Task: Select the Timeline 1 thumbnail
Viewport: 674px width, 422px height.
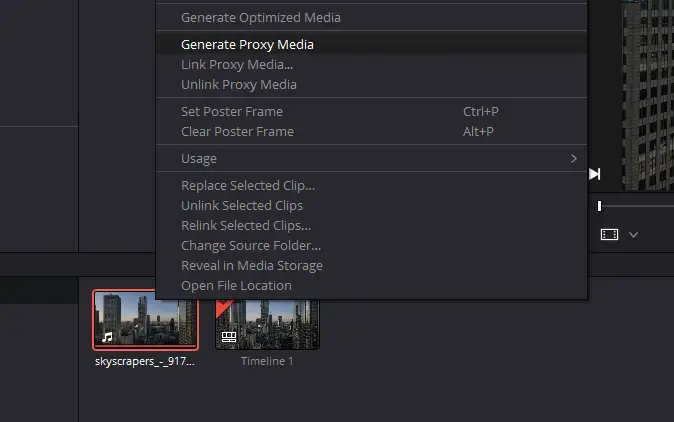Action: click(267, 324)
